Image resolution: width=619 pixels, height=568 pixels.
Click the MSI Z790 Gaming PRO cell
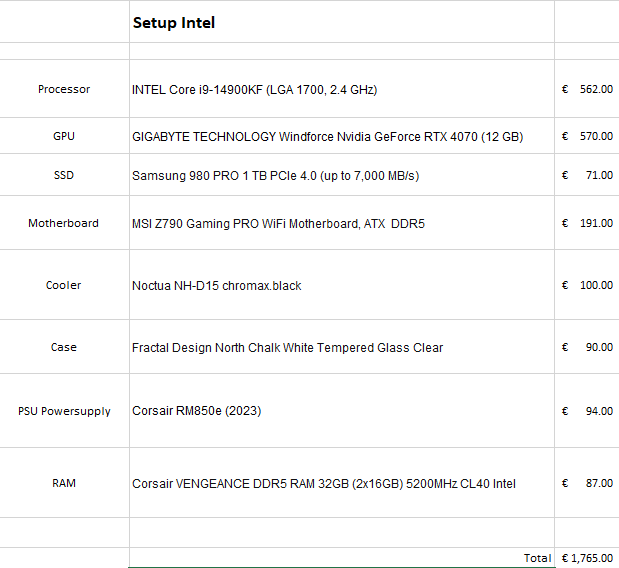[x=342, y=223]
